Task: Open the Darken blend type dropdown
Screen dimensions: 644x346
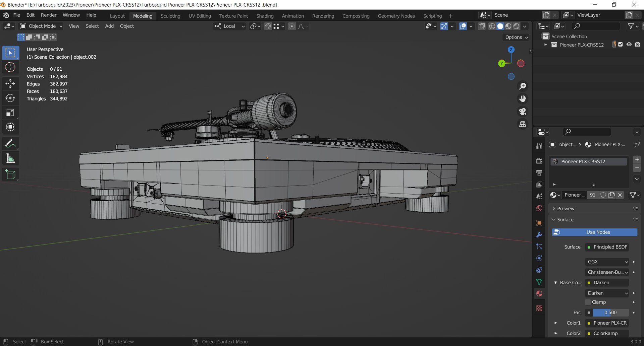Action: 607,293
